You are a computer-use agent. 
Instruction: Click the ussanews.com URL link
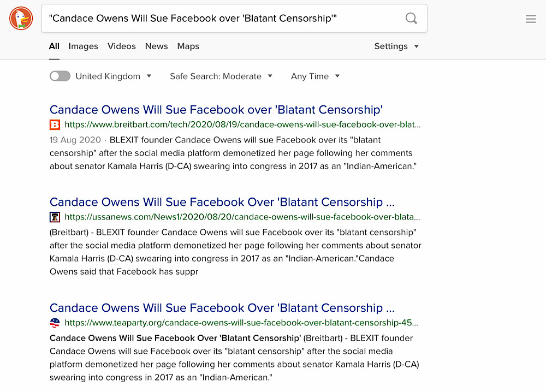coord(242,217)
